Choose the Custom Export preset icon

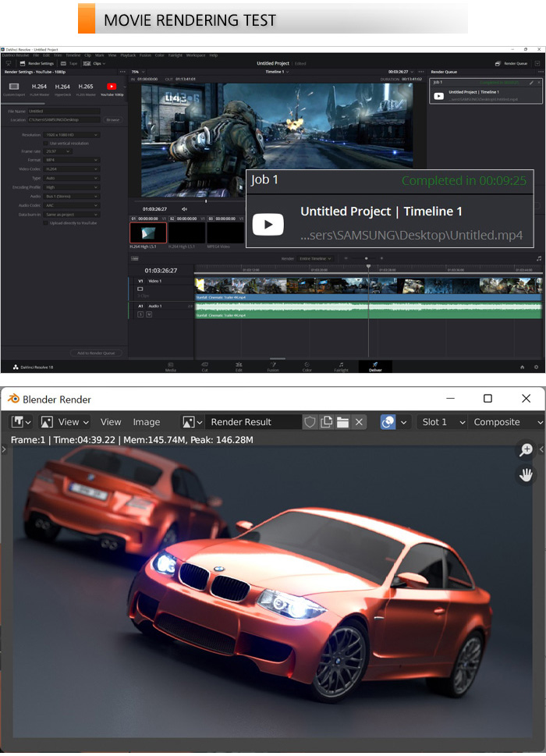pyautogui.click(x=13, y=87)
